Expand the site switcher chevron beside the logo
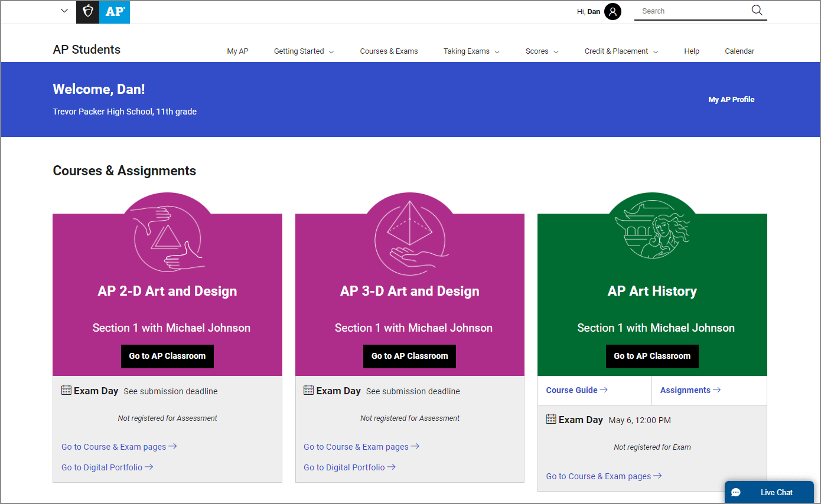 [x=64, y=11]
